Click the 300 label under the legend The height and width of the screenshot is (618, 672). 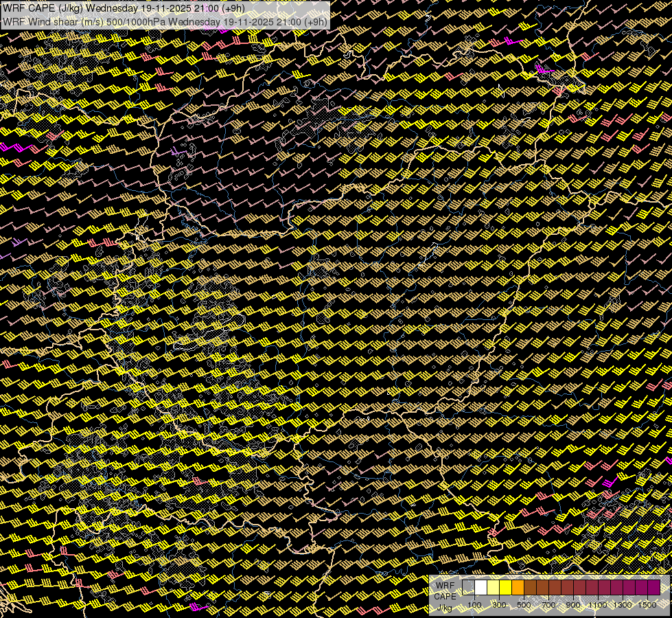pos(499,605)
